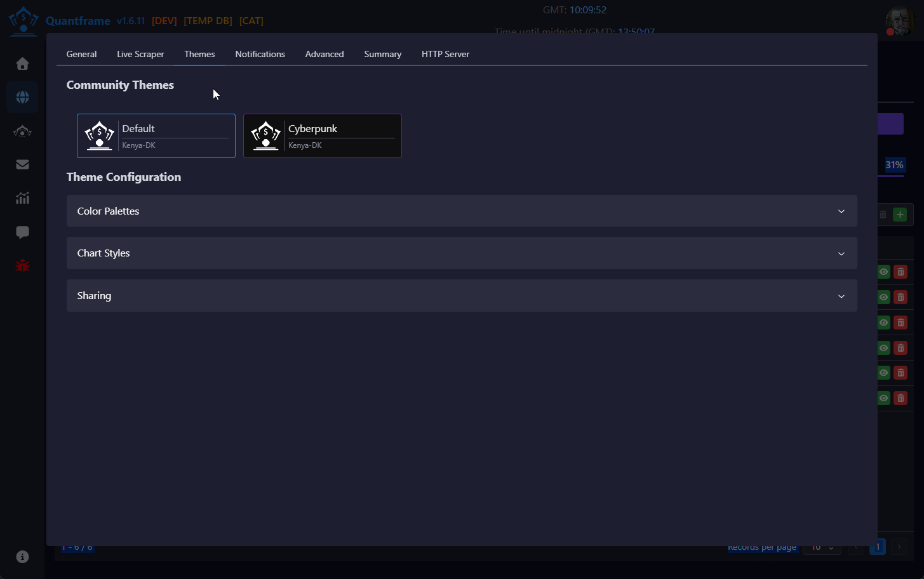Image resolution: width=924 pixels, height=579 pixels.
Task: Select the Themes tab
Action: tap(199, 54)
